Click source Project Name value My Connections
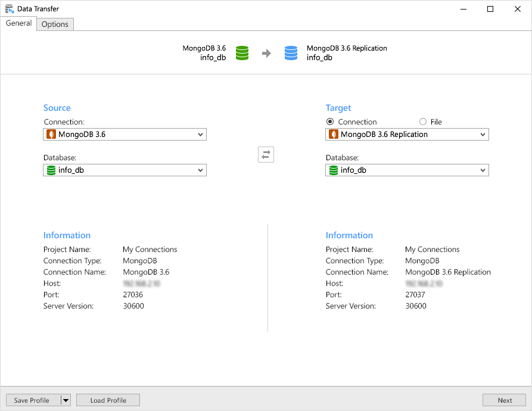 [x=150, y=250]
